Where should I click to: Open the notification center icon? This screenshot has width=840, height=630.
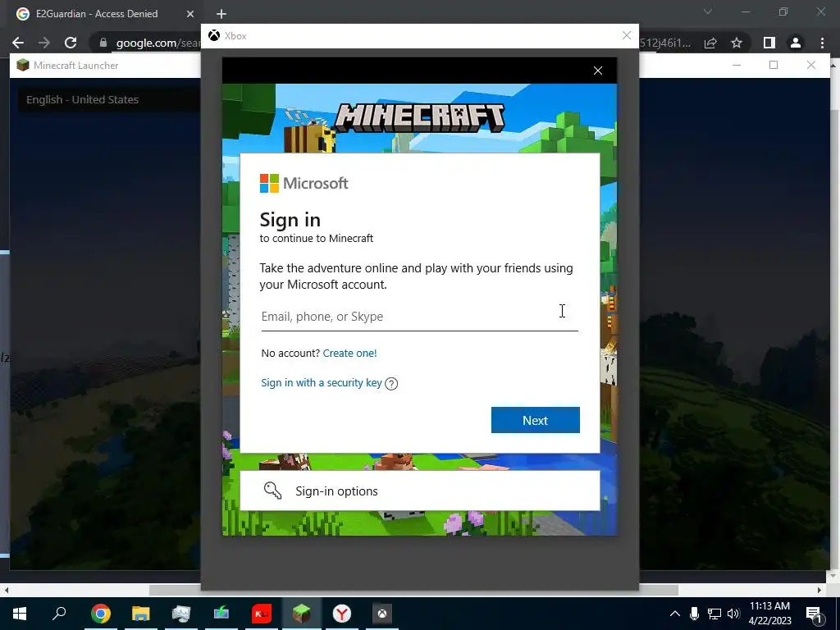point(815,614)
